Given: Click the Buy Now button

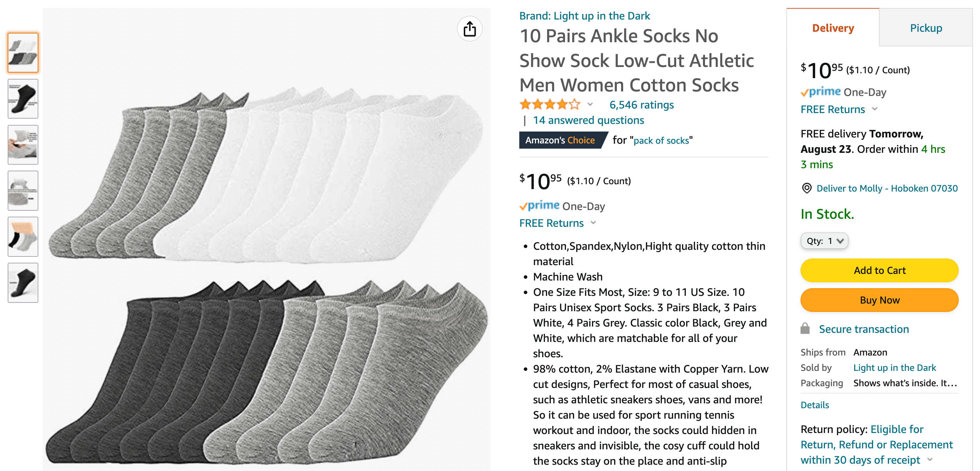Looking at the screenshot, I should pyautogui.click(x=879, y=300).
